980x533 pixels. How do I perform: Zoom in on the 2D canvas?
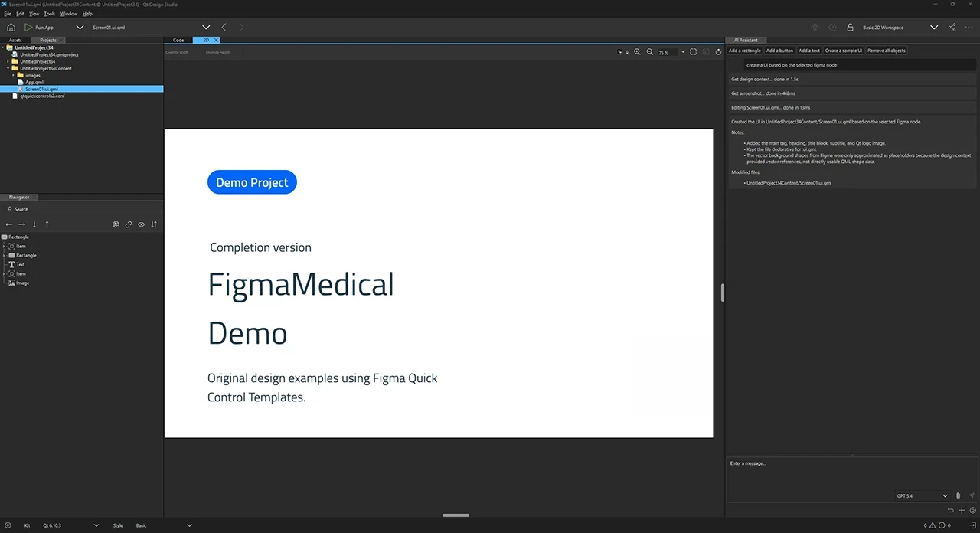[x=637, y=52]
